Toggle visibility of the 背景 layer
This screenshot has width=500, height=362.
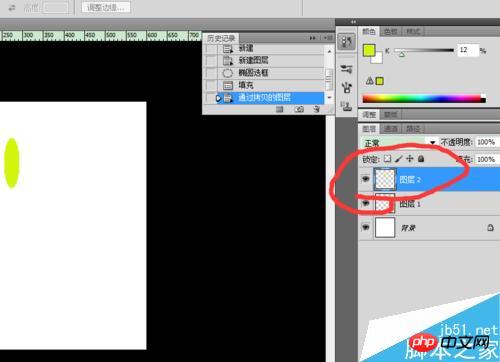[366, 227]
